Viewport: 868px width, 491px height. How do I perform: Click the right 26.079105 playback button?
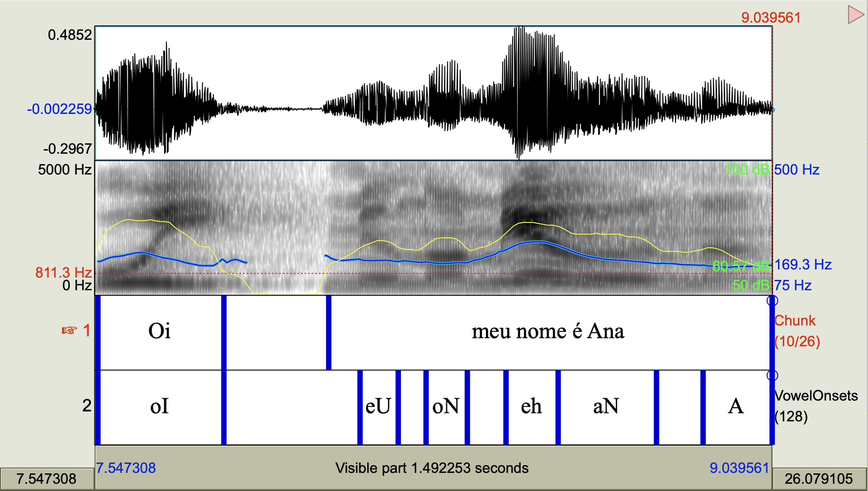click(x=819, y=479)
